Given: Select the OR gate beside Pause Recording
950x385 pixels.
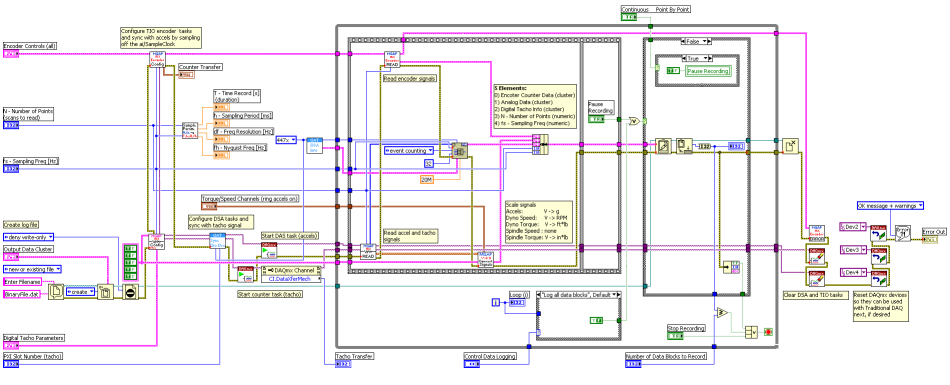Looking at the screenshot, I should pos(634,120).
